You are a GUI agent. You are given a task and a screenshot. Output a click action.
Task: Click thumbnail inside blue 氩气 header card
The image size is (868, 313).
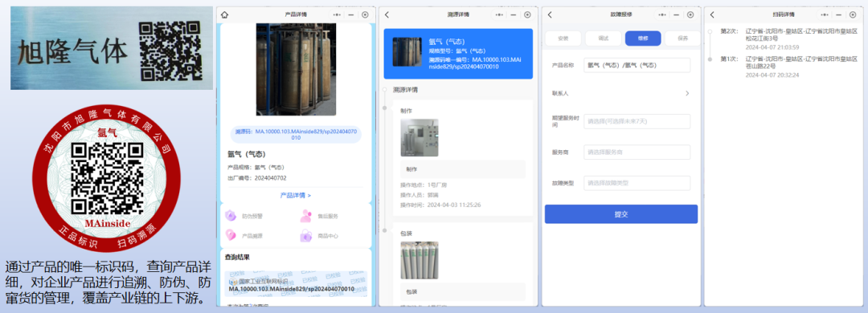407,52
